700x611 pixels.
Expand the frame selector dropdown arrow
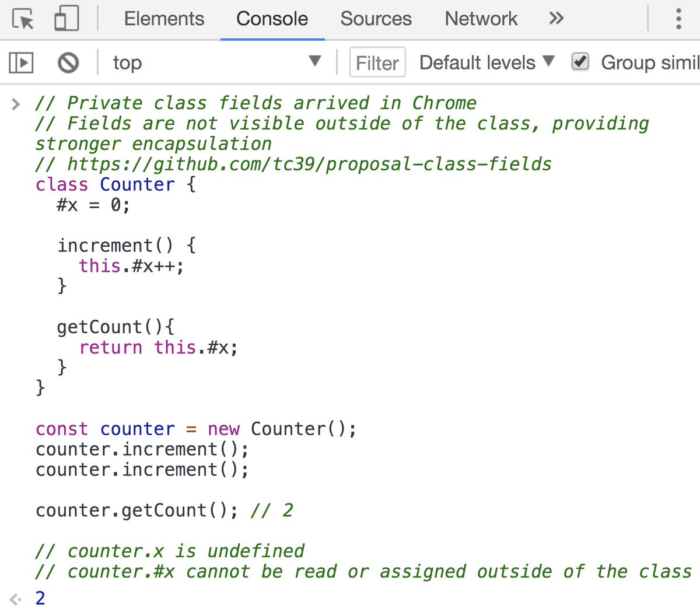pos(314,62)
